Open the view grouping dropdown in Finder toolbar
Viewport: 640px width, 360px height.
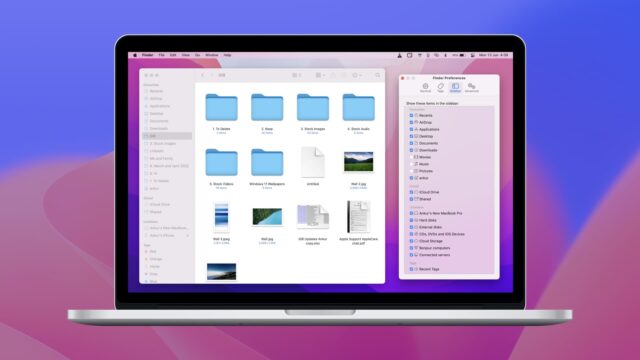point(320,76)
